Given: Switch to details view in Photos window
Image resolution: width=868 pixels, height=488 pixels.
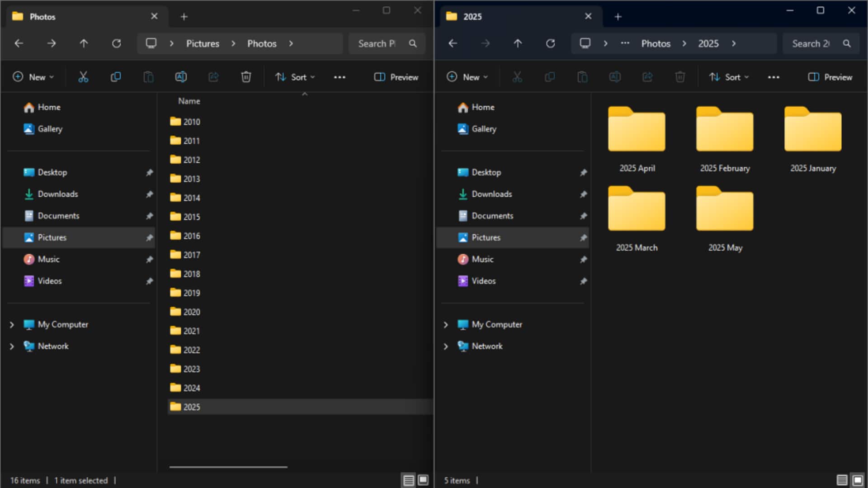Looking at the screenshot, I should pyautogui.click(x=408, y=480).
